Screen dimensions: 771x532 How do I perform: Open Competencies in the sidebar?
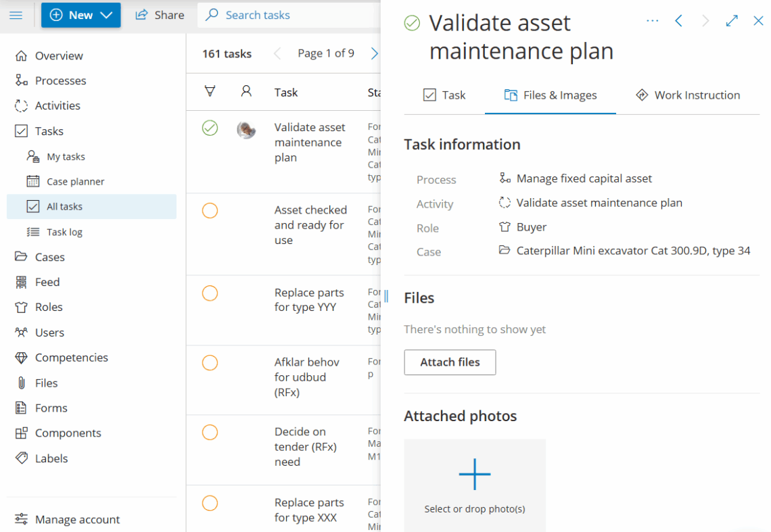[71, 358]
